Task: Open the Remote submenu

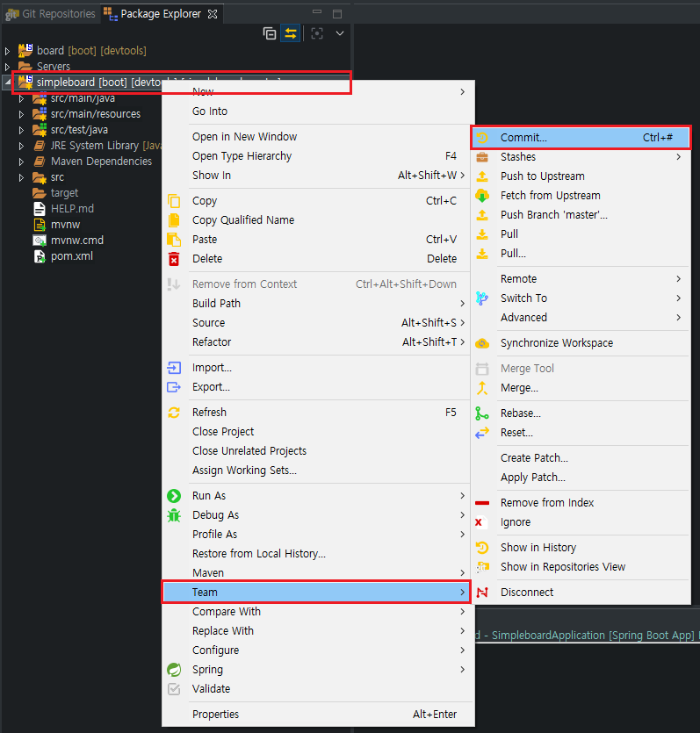Action: [581, 279]
